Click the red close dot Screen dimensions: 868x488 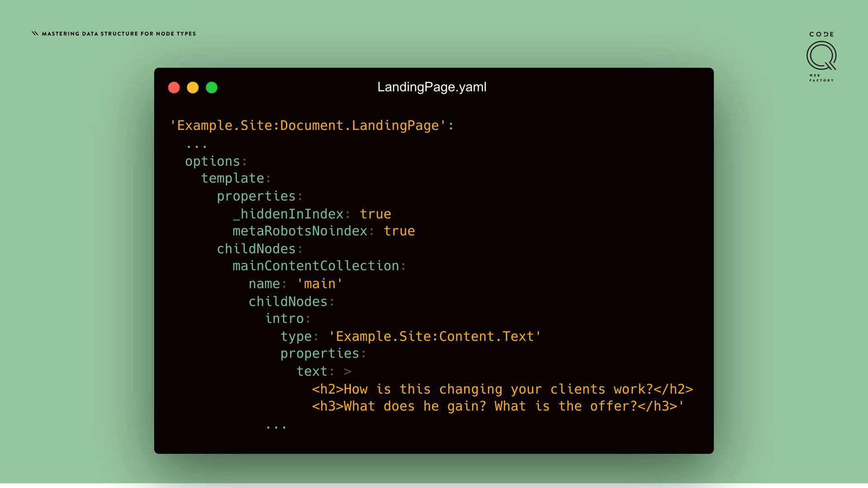pyautogui.click(x=174, y=88)
